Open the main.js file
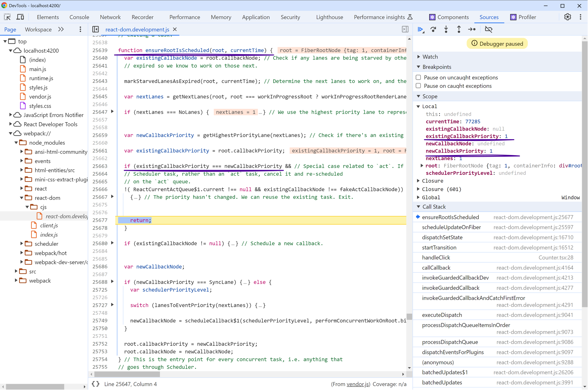The image size is (588, 390). (x=38, y=69)
